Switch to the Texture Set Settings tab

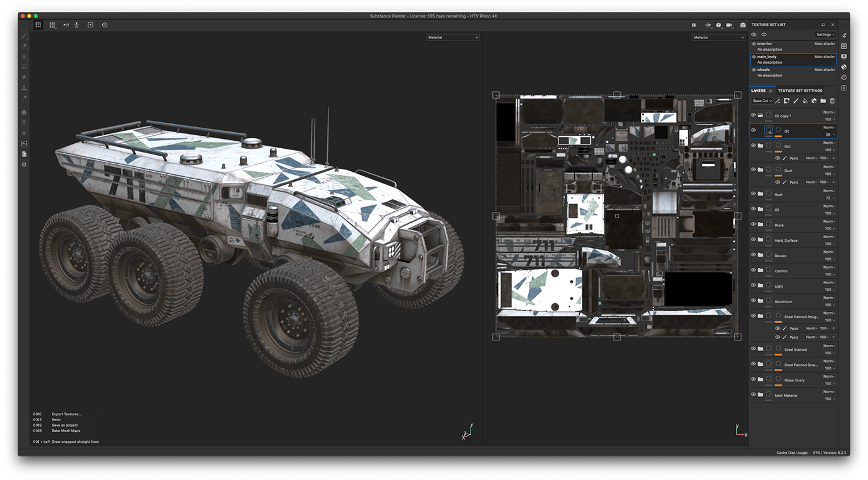(800, 91)
